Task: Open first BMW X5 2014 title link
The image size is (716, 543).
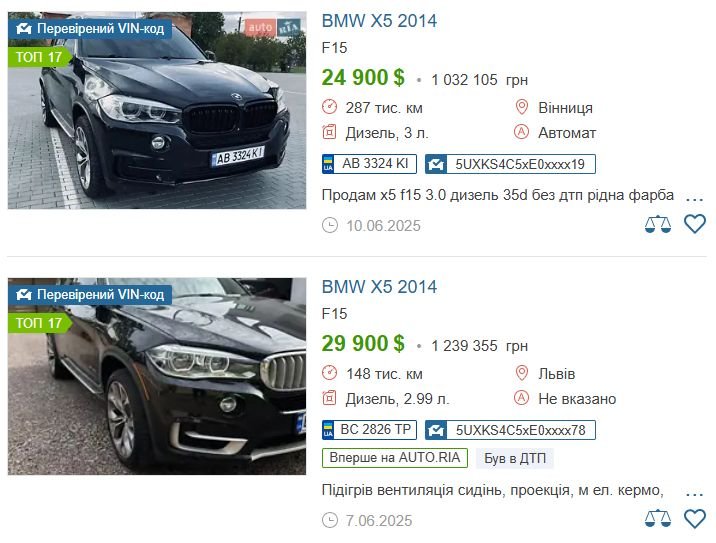Action: [x=379, y=21]
